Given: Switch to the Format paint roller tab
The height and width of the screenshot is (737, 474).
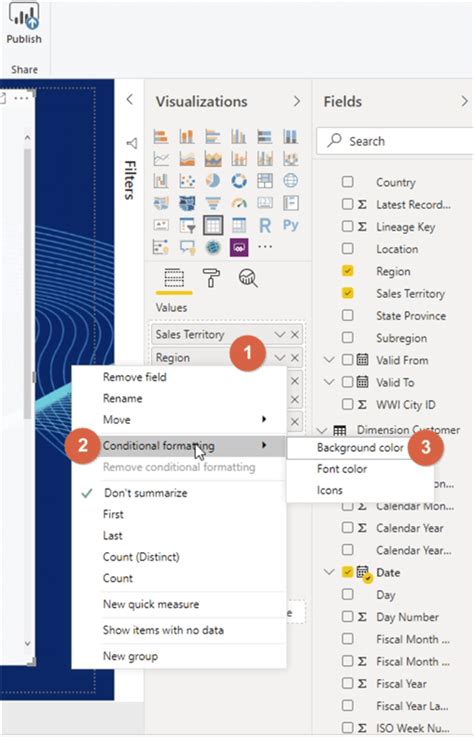Looking at the screenshot, I should coord(211,278).
